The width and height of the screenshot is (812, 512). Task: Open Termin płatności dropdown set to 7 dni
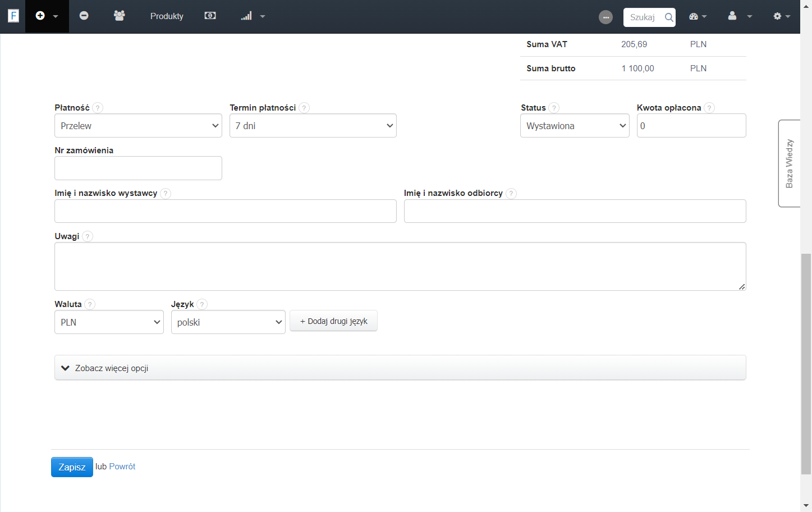point(313,126)
